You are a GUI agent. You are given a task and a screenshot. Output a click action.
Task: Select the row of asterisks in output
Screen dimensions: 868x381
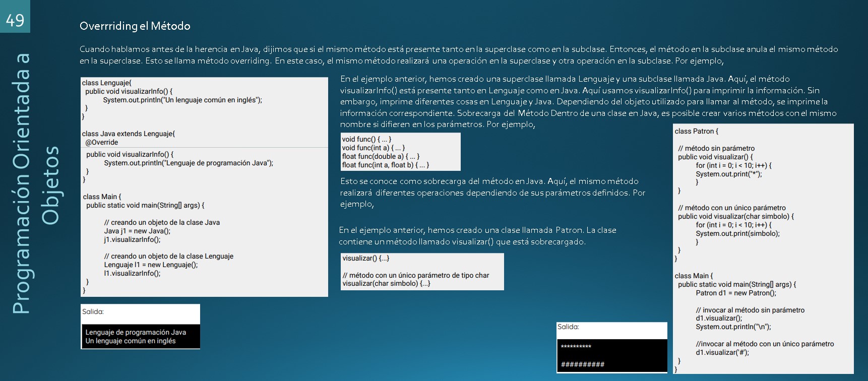[x=576, y=347]
